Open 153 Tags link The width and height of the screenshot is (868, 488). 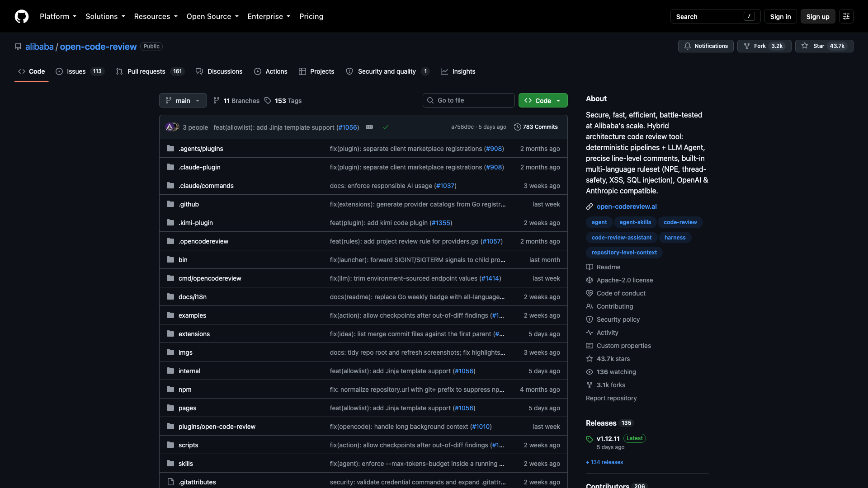click(x=283, y=100)
